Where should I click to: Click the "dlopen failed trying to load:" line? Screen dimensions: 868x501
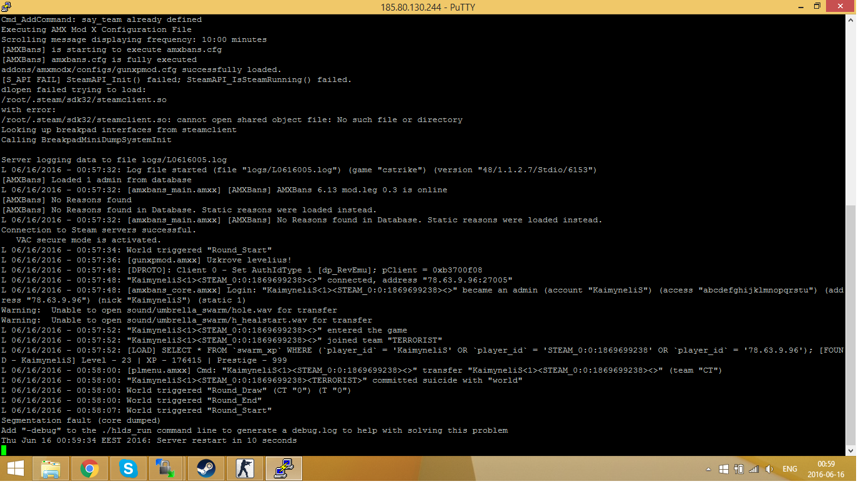(x=73, y=90)
